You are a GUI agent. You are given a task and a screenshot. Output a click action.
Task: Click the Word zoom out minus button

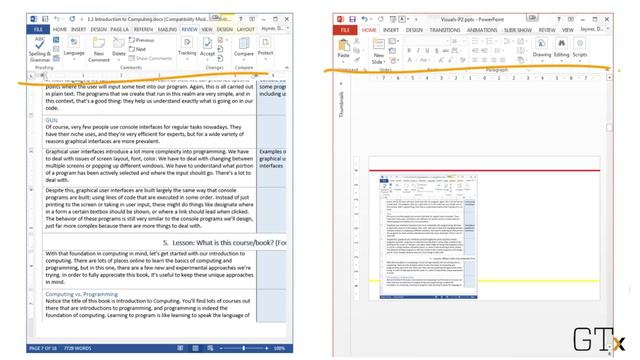point(221,348)
